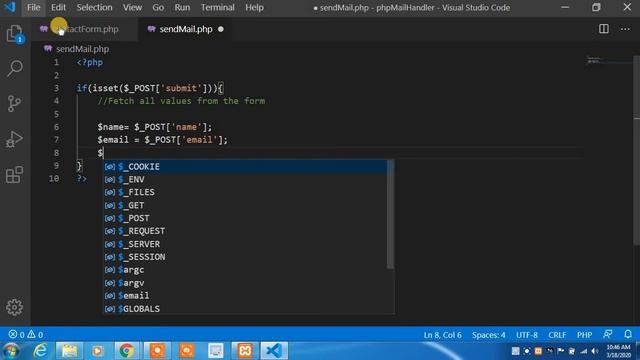Click the feedback icon in status bar
Viewport: 640px width, 360px height.
coord(608,334)
